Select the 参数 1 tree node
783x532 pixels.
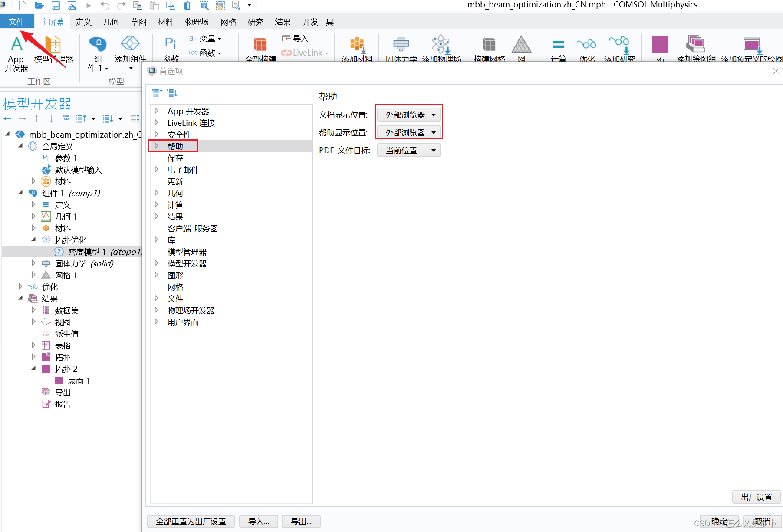(66, 158)
